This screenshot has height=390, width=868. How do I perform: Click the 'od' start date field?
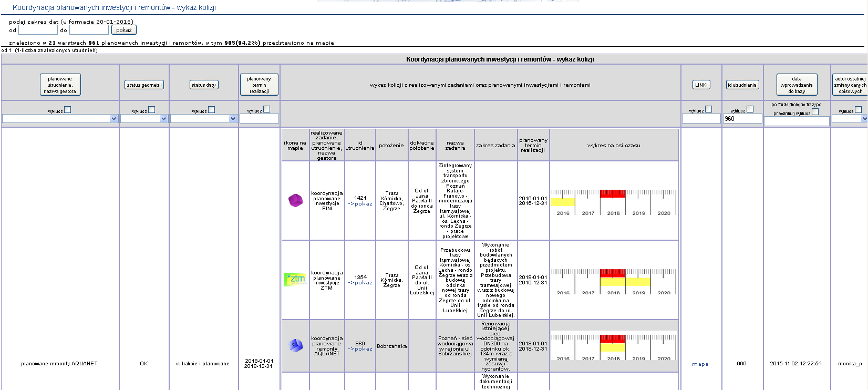[x=38, y=30]
